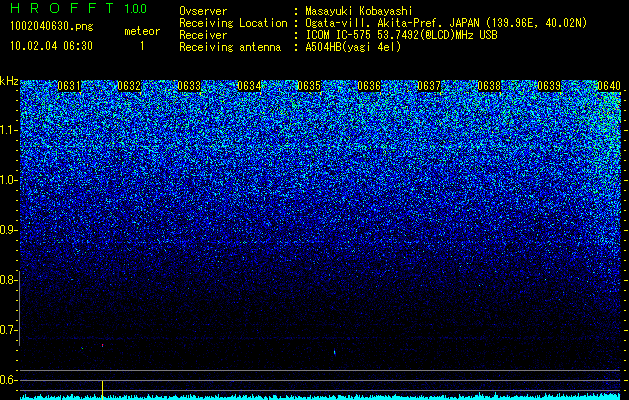Click the 0632 time marker
This screenshot has width=629, height=400.
coord(129,86)
